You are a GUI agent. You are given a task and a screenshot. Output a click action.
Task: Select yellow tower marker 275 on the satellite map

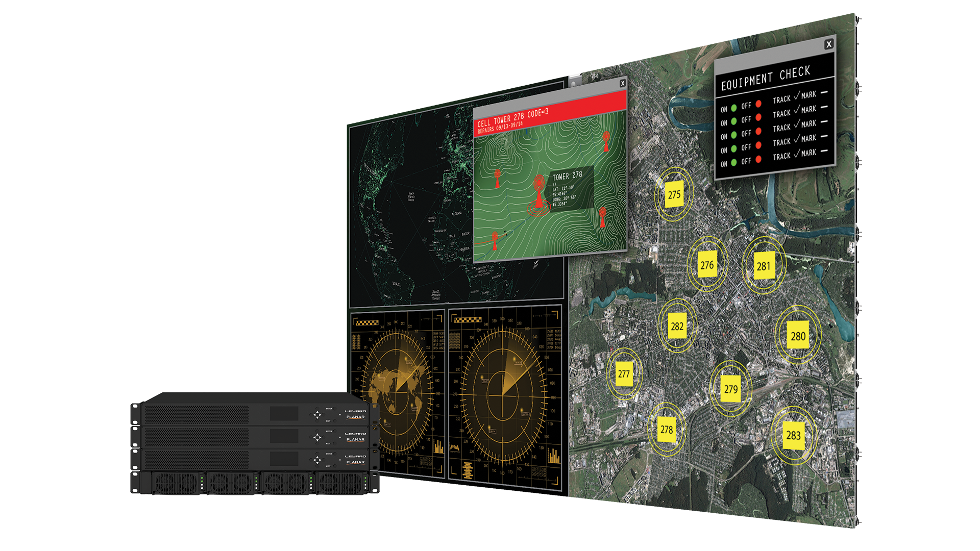point(675,194)
